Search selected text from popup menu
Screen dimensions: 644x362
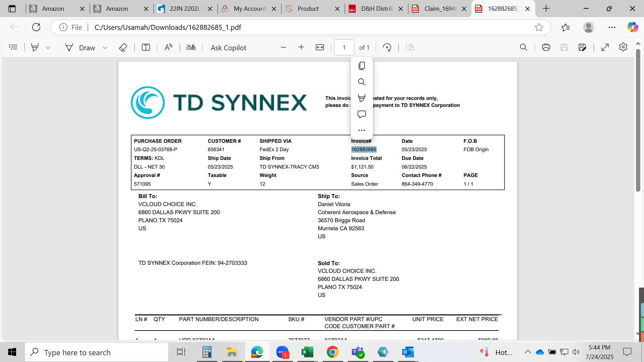[362, 82]
